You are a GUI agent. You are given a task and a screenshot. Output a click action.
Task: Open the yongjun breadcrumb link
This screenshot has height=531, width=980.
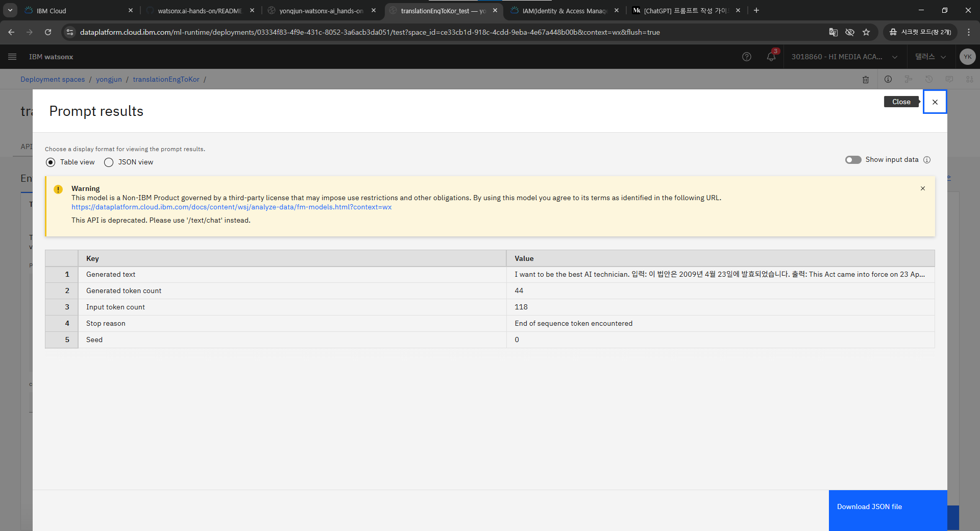(x=109, y=79)
